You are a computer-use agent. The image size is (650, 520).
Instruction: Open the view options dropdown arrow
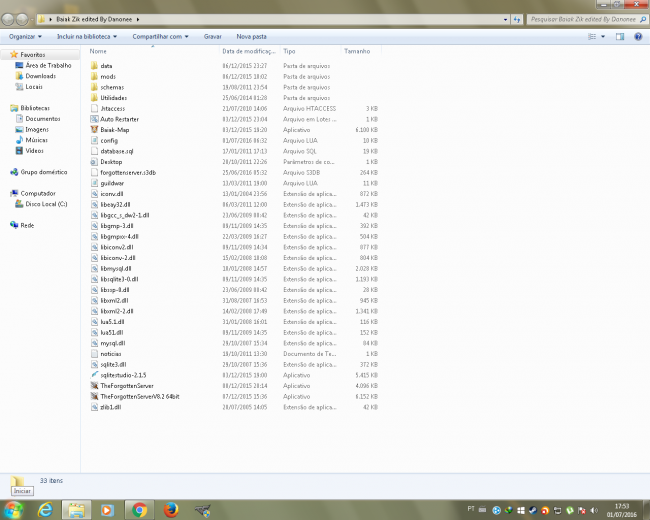603,36
